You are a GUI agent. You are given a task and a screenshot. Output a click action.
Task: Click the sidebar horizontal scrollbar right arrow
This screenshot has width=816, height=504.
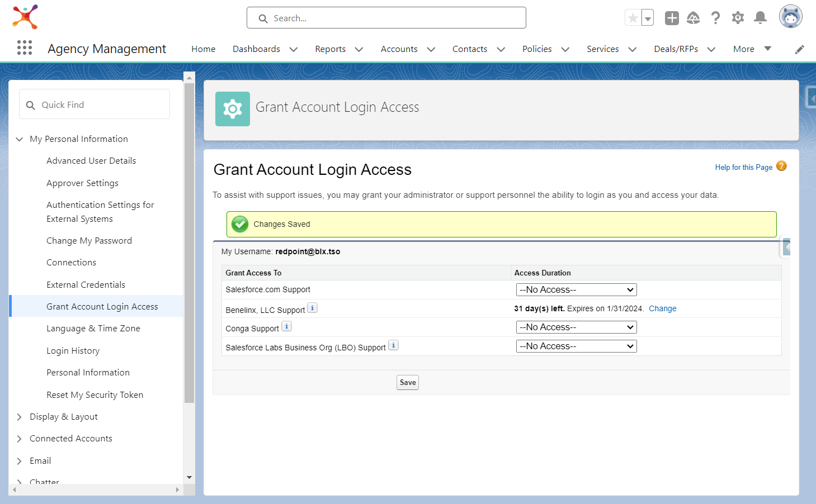tap(177, 490)
